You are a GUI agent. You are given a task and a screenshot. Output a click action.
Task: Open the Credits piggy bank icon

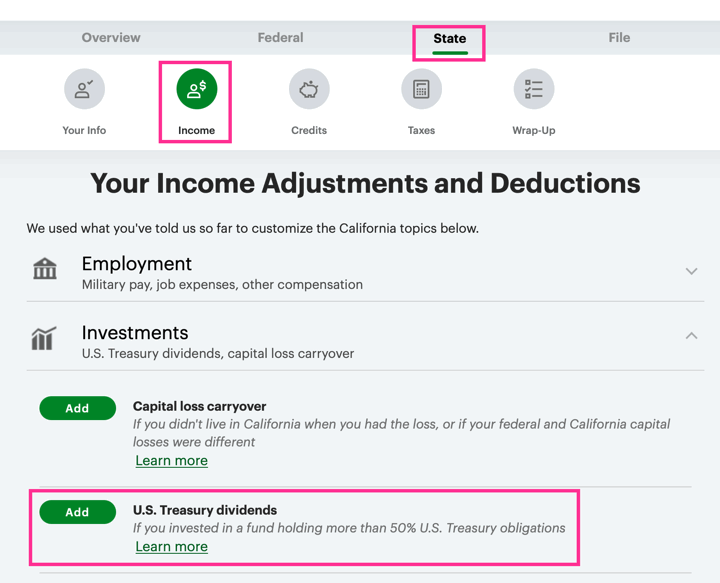[309, 90]
